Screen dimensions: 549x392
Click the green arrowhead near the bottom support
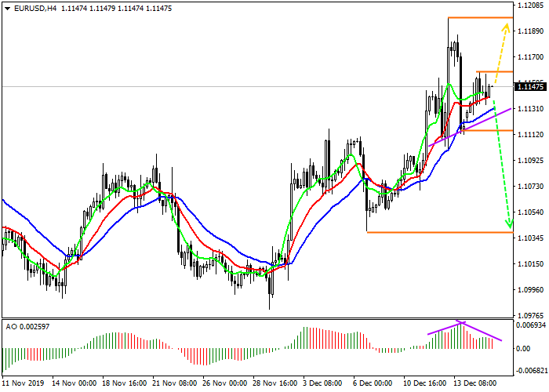pyautogui.click(x=509, y=223)
